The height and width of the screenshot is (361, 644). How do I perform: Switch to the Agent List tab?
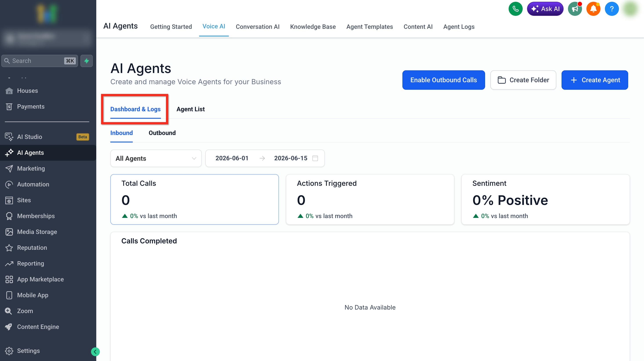click(x=191, y=109)
